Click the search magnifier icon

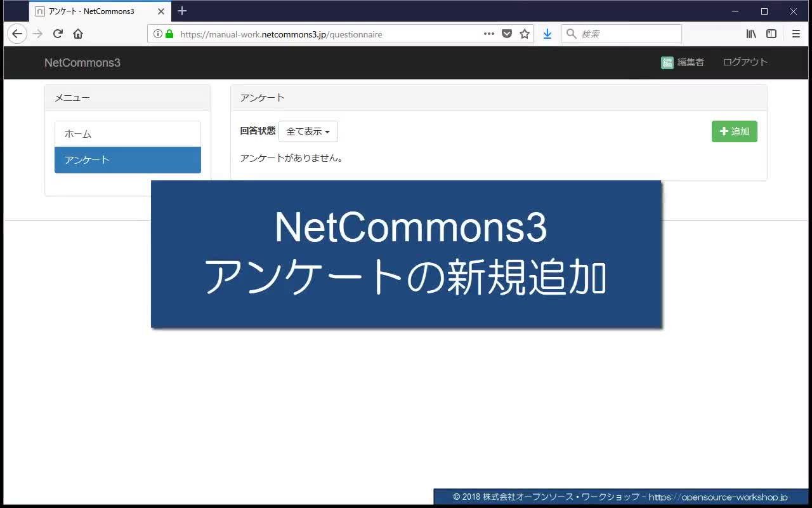click(x=571, y=34)
